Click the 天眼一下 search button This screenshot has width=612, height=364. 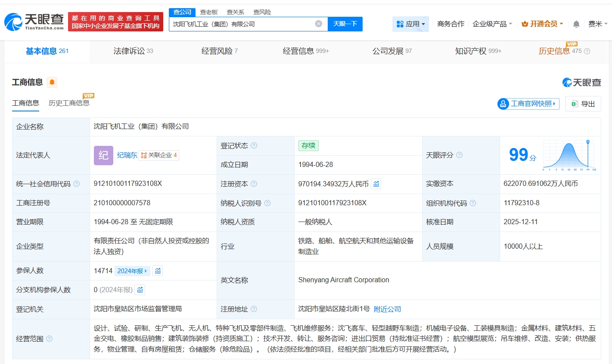345,24
